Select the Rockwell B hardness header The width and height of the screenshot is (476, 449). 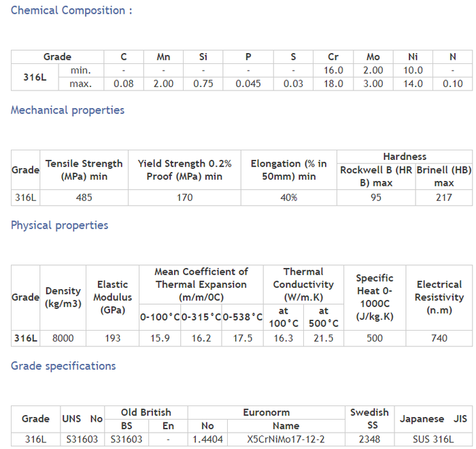click(x=375, y=176)
